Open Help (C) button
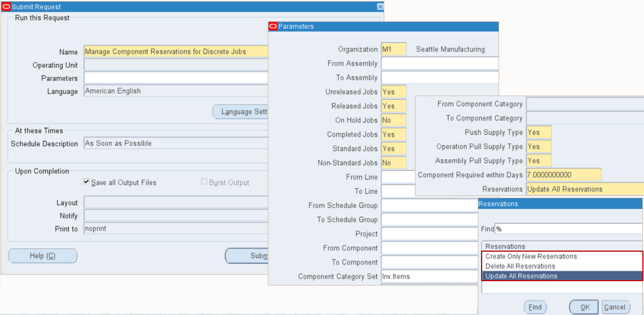Screen dimensions: 644x315 point(43,256)
